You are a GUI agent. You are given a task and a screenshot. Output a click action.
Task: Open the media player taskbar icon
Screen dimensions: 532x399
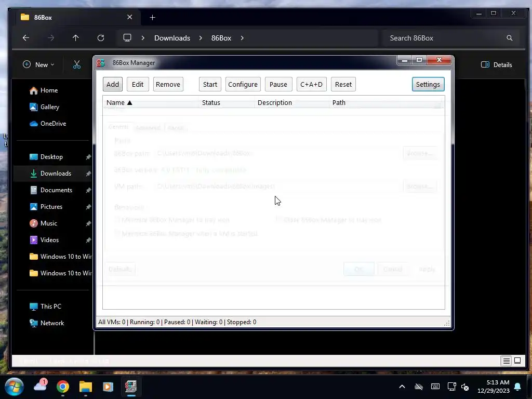click(x=108, y=387)
